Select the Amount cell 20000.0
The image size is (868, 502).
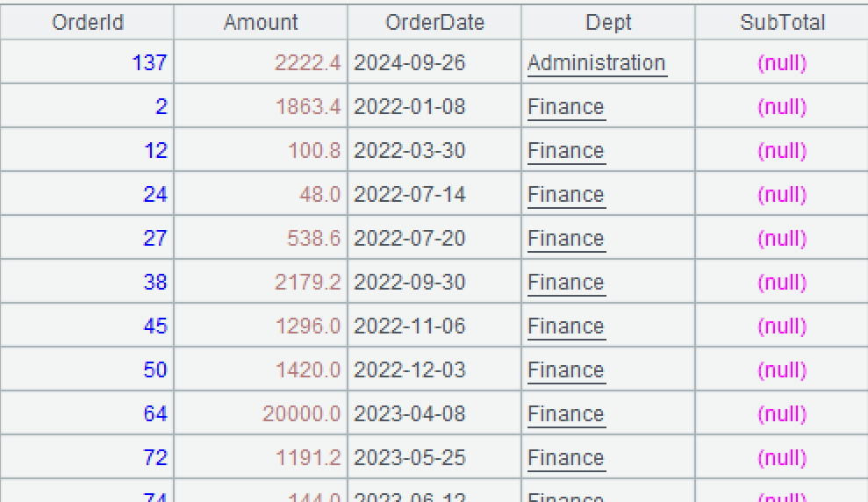pos(301,414)
